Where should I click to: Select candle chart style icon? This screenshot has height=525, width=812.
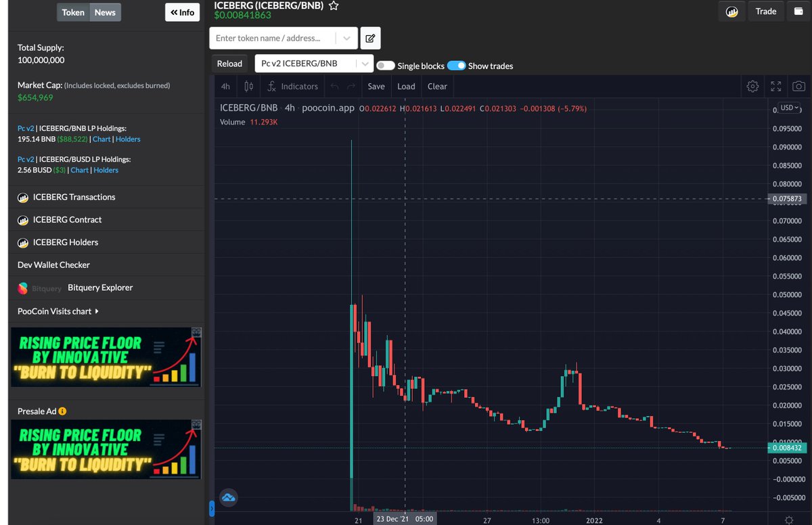(x=248, y=86)
